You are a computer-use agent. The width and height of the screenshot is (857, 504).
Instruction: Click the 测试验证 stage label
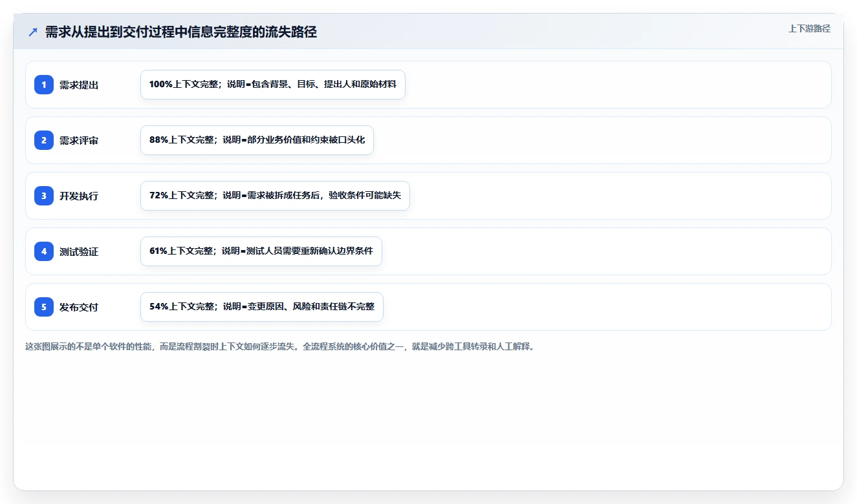79,251
